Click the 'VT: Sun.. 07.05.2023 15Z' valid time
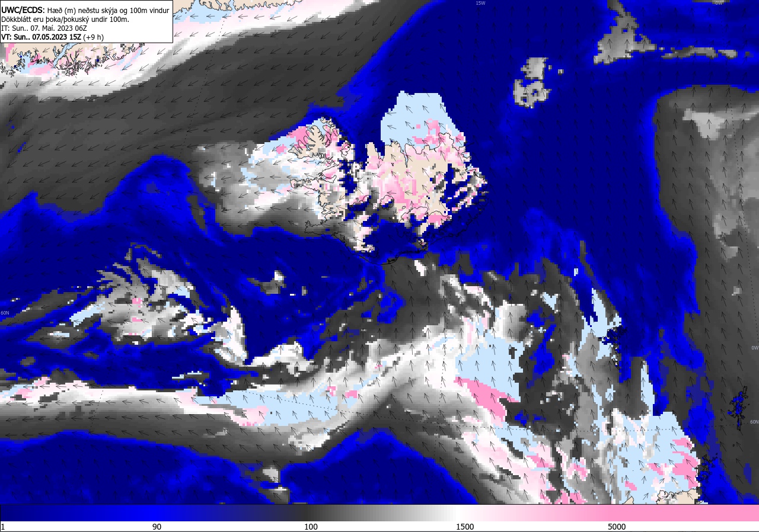Image resolution: width=759 pixels, height=532 pixels. [x=41, y=37]
